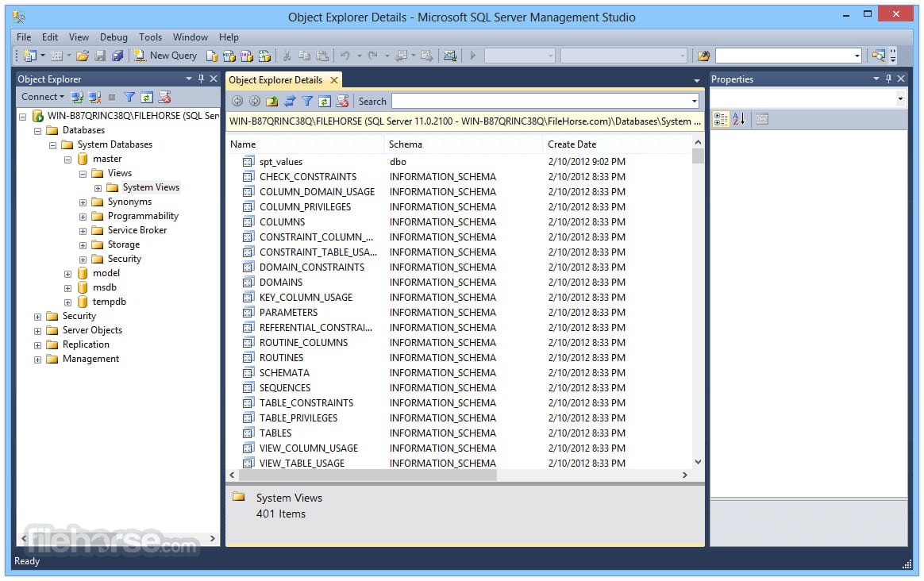Expand the Programmability node
924x581 pixels.
coord(83,216)
